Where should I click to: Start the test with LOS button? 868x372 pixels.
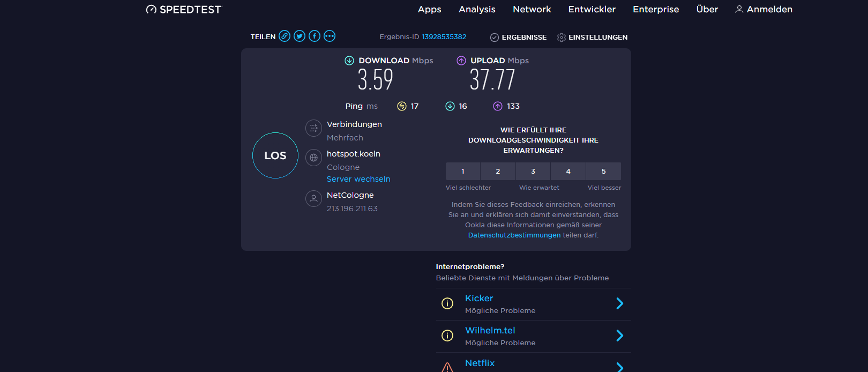pyautogui.click(x=275, y=155)
